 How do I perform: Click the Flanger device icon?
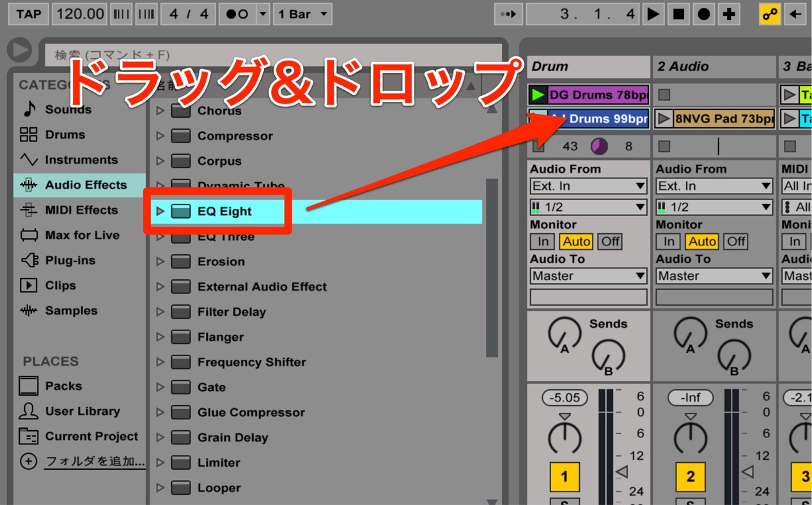[x=181, y=337]
